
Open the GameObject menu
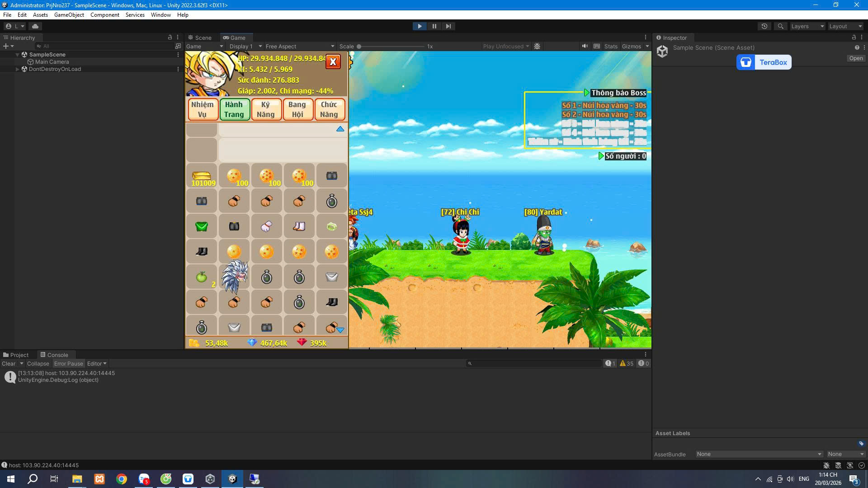pos(69,15)
